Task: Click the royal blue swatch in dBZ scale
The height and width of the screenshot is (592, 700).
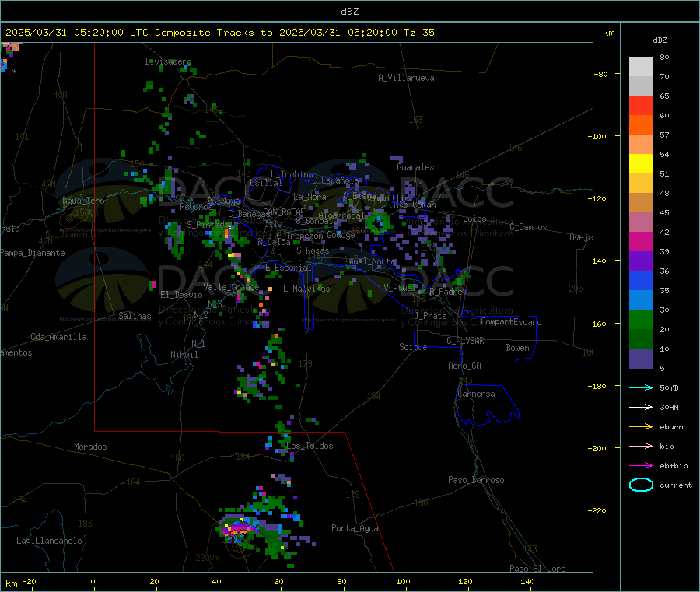Action: (641, 280)
